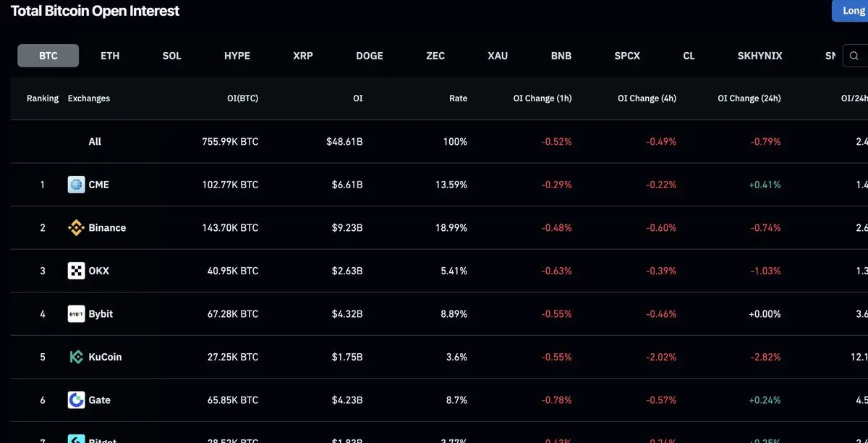868x443 pixels.
Task: Click the Bitget logo icon
Action: (76, 439)
